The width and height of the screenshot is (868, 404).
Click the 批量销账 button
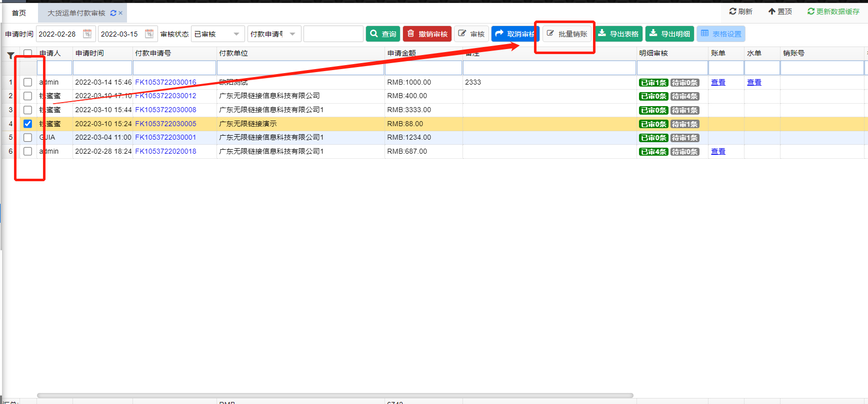(567, 34)
